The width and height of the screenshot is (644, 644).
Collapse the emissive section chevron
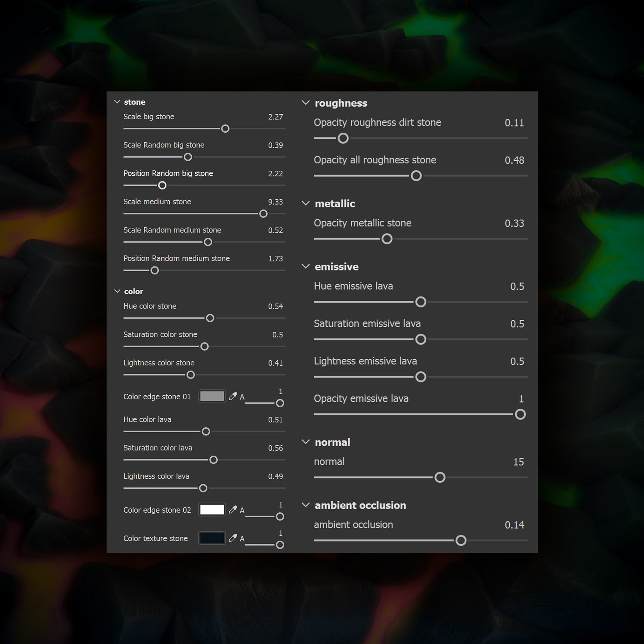click(x=305, y=266)
